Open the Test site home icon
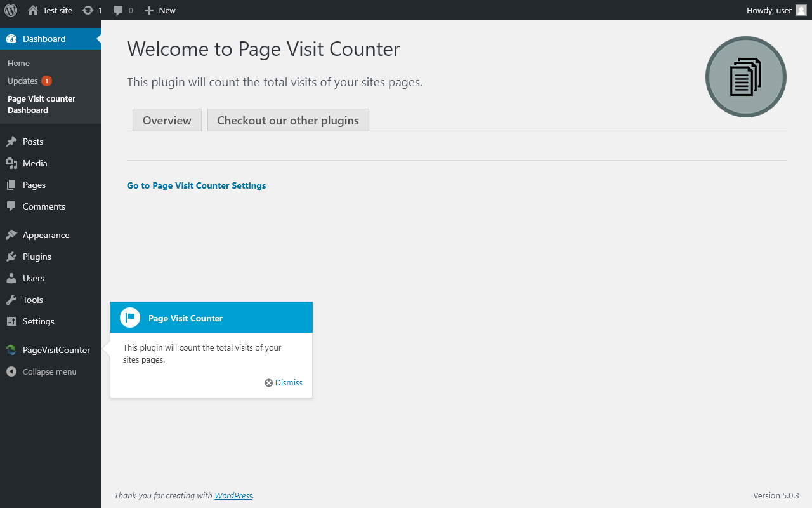 click(x=33, y=10)
